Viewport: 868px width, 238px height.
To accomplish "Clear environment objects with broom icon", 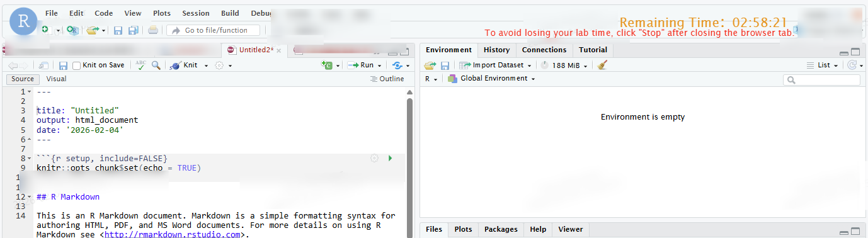I will click(x=602, y=65).
